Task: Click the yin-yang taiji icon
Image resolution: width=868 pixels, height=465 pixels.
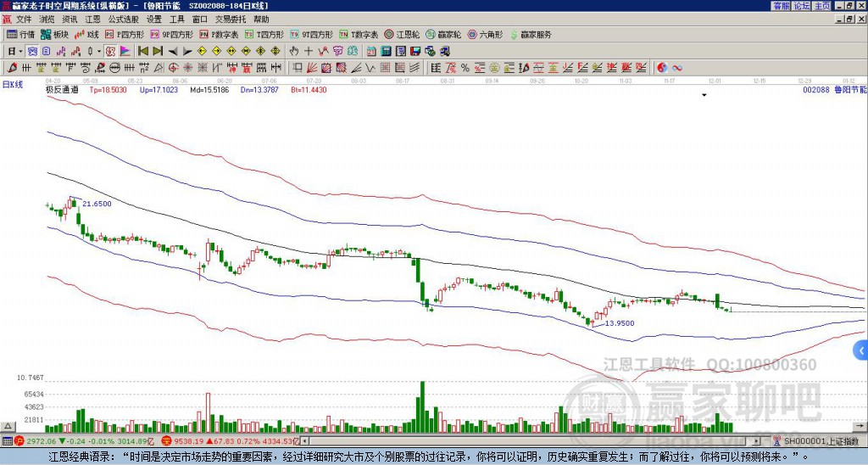Action: click(662, 68)
